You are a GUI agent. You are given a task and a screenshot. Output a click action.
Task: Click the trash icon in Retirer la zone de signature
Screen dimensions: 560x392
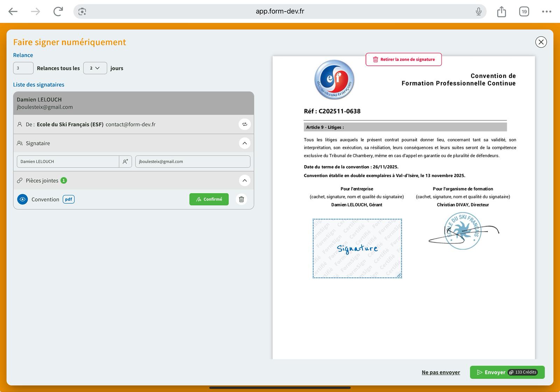point(376,59)
